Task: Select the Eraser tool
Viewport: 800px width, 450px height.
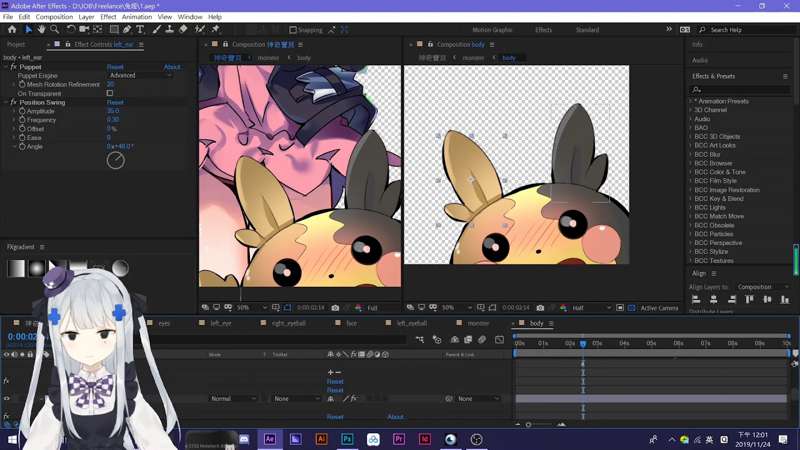Action: 183,30
